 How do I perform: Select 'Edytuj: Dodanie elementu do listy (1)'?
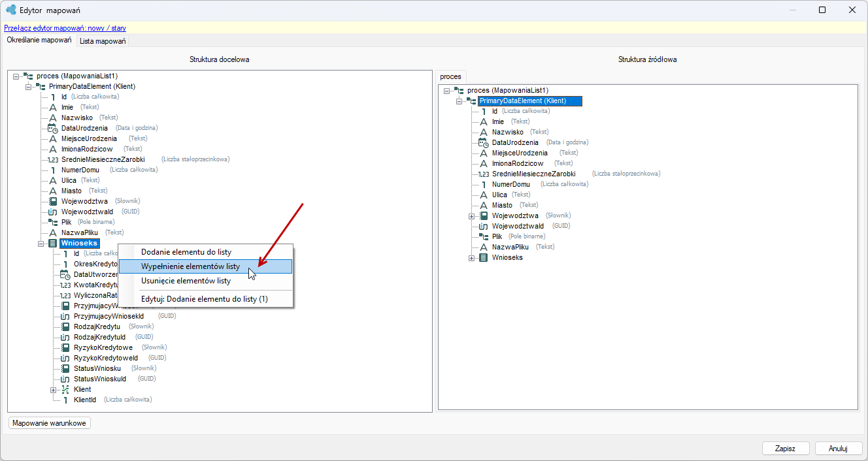tap(205, 299)
